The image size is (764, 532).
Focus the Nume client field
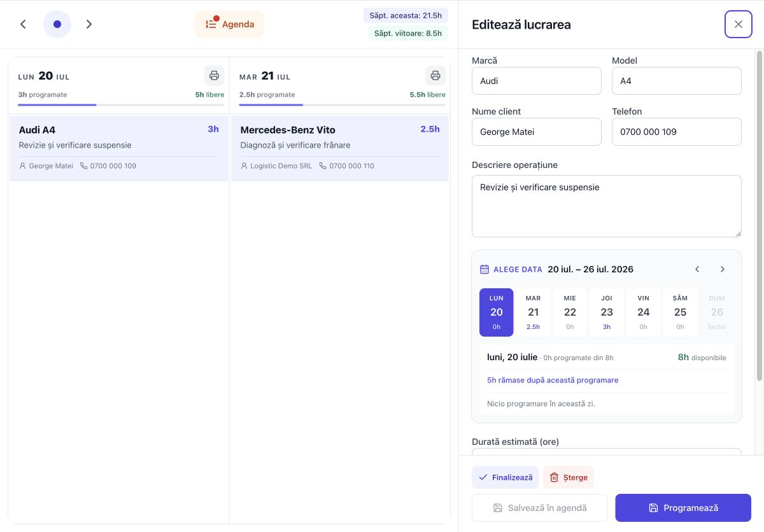pyautogui.click(x=537, y=132)
